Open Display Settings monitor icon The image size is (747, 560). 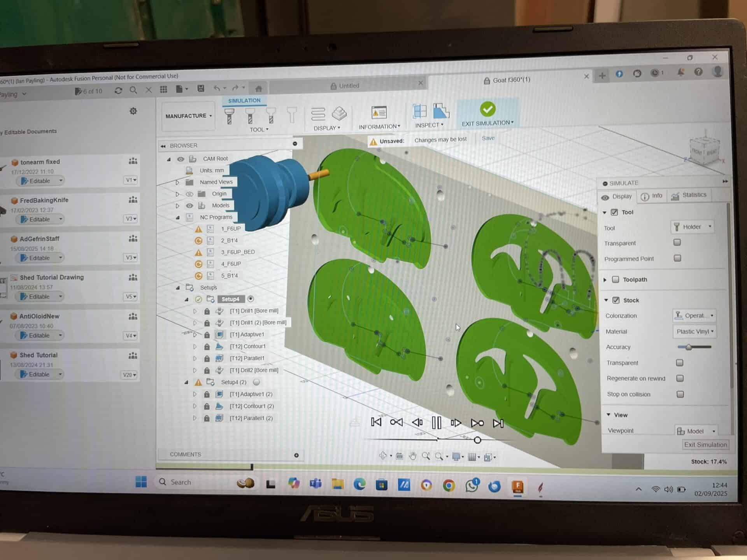456,457
